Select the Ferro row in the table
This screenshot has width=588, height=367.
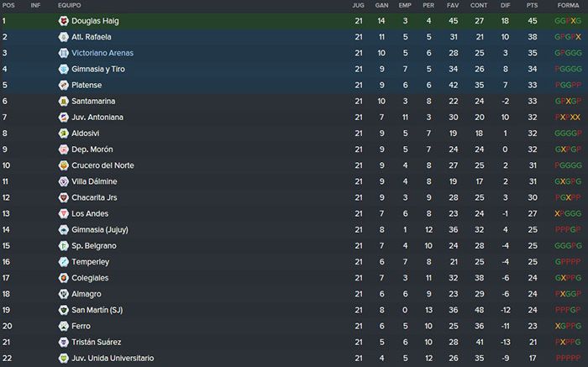pos(294,326)
